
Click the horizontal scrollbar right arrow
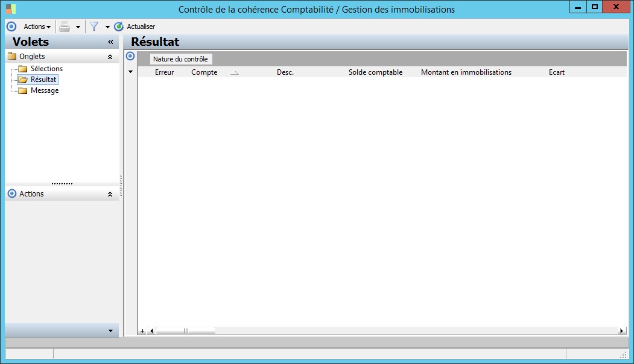pos(621,331)
